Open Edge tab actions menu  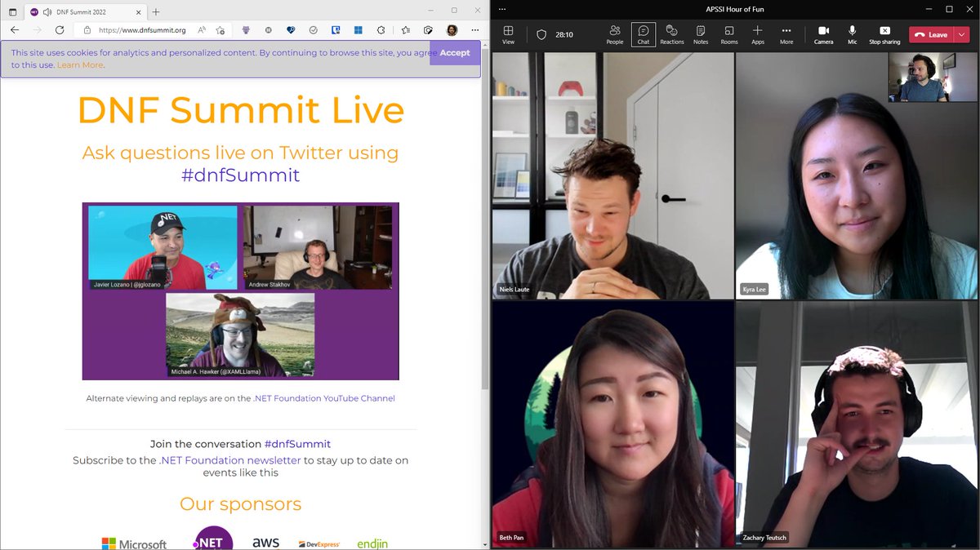click(12, 11)
